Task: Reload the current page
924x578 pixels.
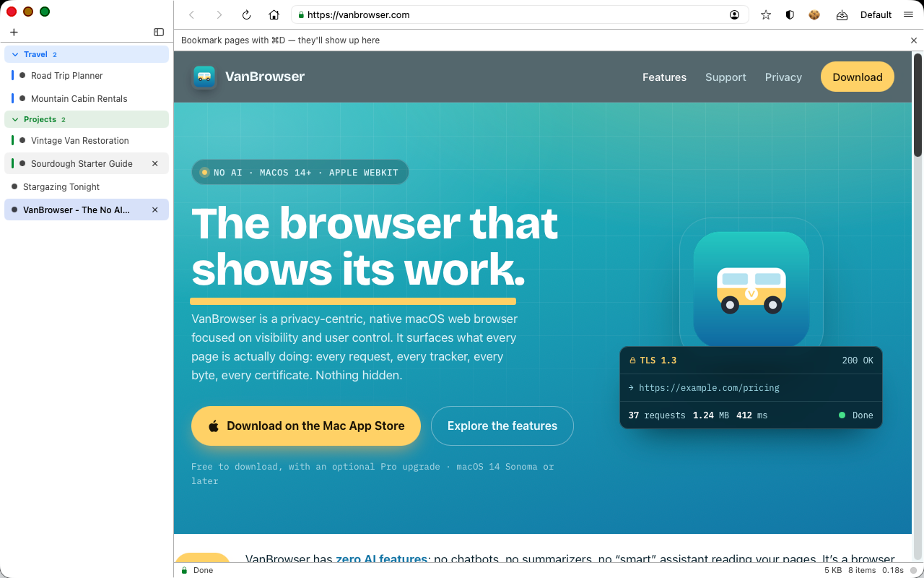Action: coord(246,14)
